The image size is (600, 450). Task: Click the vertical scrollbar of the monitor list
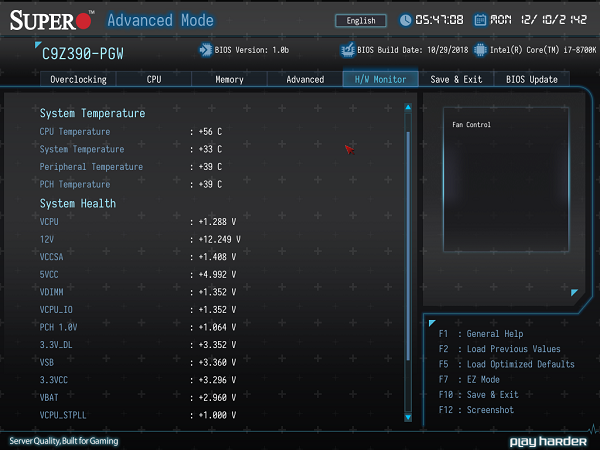[408, 260]
